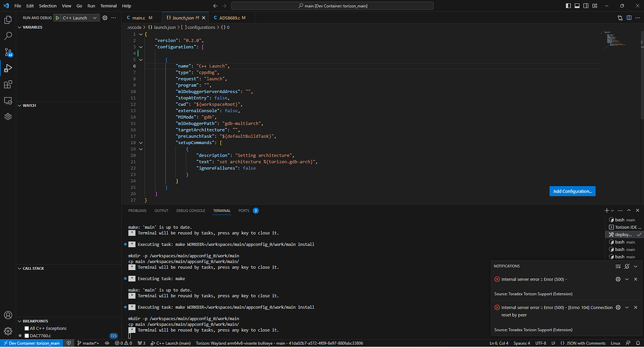This screenshot has height=348, width=644.
Task: Open the Explorer view in activity bar
Action: 8,20
